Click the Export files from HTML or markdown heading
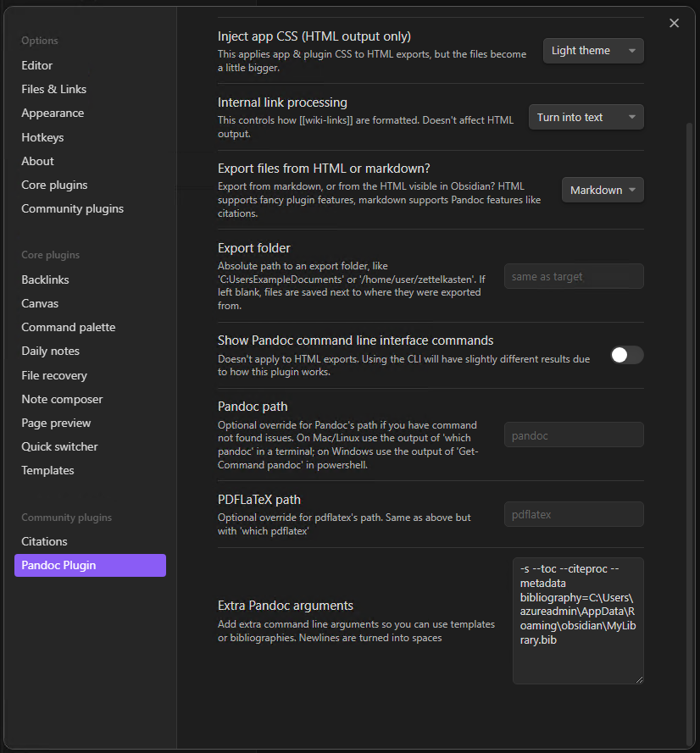Image resolution: width=700 pixels, height=753 pixels. coord(324,169)
